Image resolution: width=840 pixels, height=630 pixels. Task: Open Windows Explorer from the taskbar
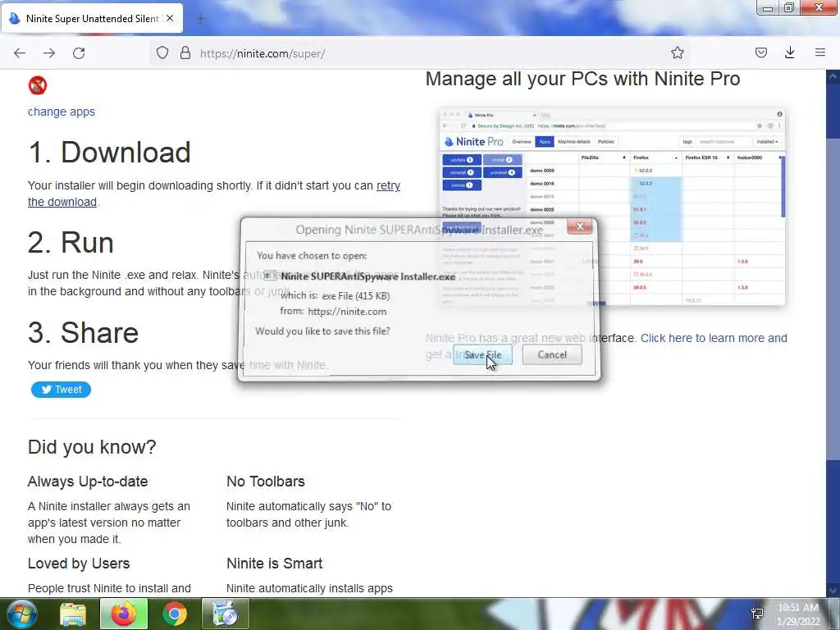pyautogui.click(x=73, y=614)
